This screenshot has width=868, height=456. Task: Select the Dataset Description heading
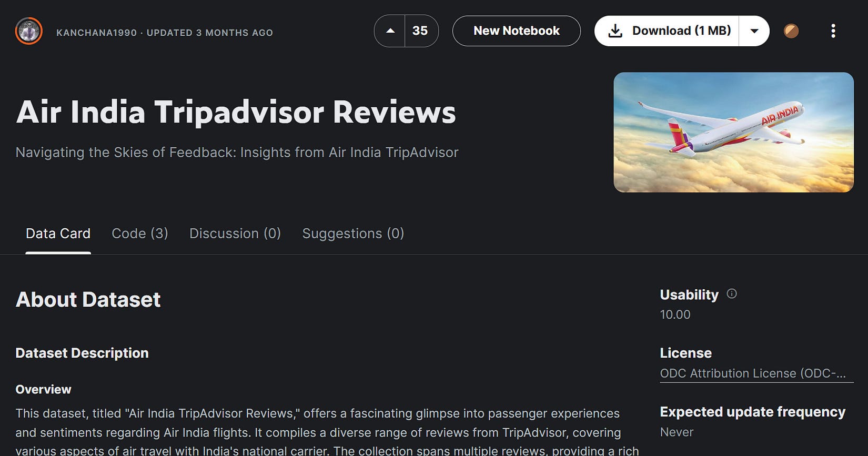click(82, 353)
